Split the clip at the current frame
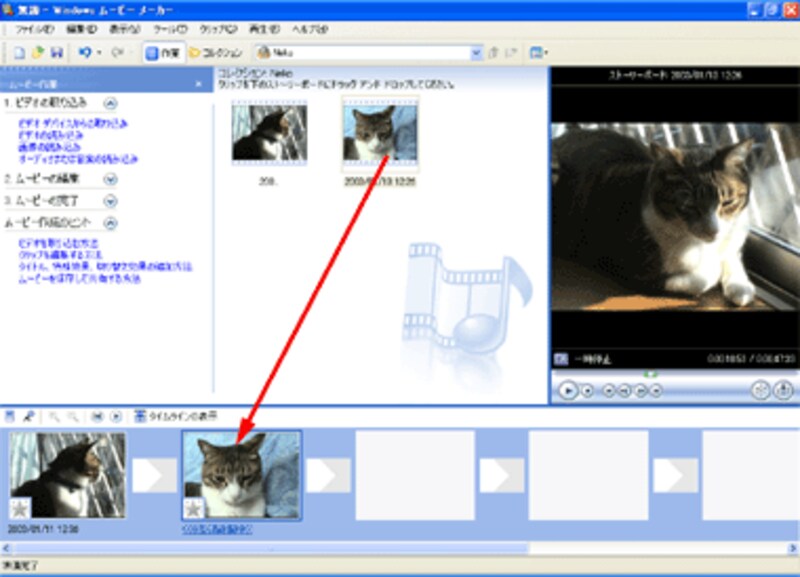 click(761, 391)
